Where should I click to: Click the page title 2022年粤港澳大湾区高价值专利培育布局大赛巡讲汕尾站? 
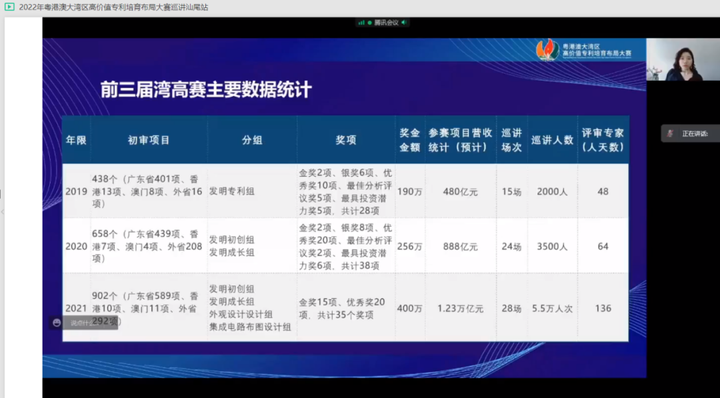pyautogui.click(x=113, y=7)
